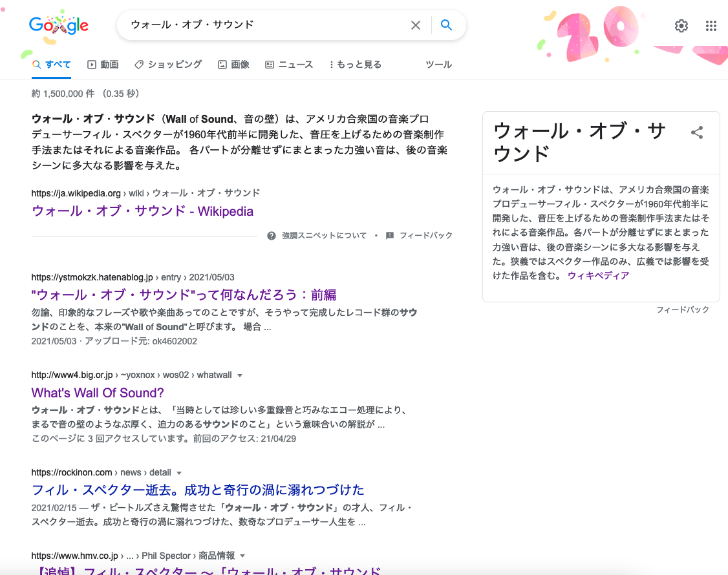Open the もっと見る menu
Image resolution: width=728 pixels, height=575 pixels.
click(x=355, y=65)
